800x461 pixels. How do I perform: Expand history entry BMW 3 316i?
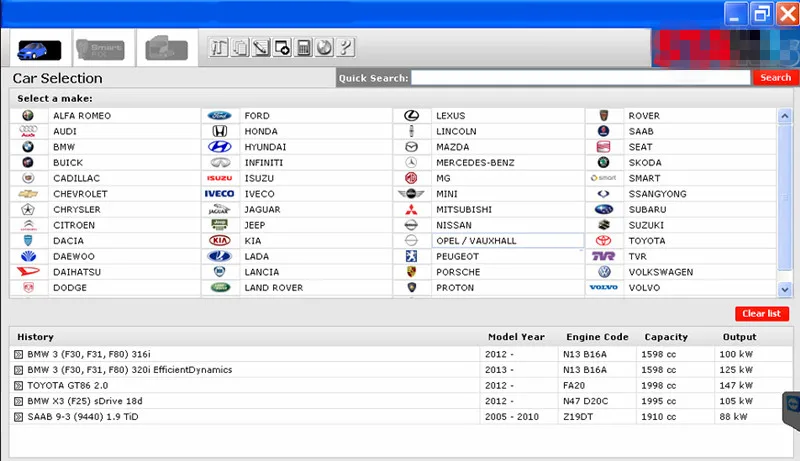click(x=18, y=354)
